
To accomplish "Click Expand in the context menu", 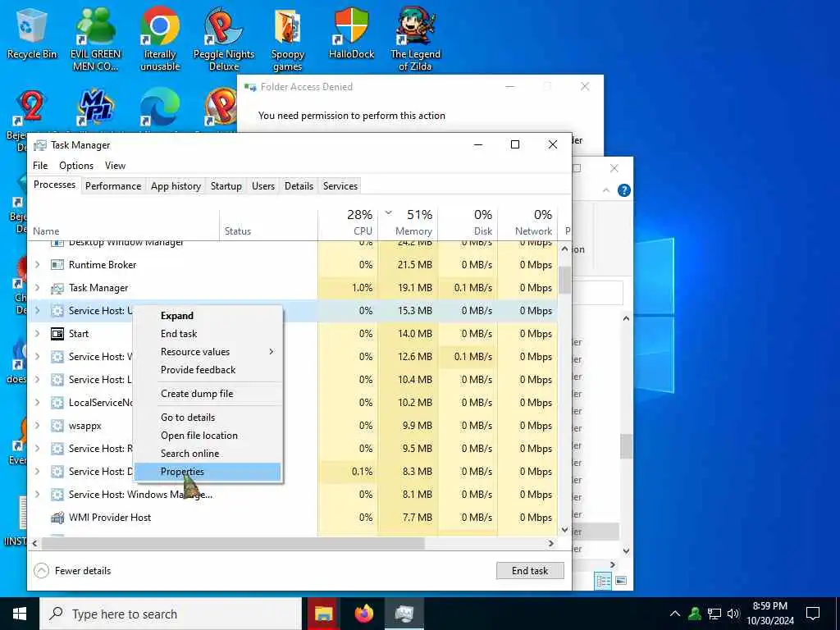I will click(208, 316).
